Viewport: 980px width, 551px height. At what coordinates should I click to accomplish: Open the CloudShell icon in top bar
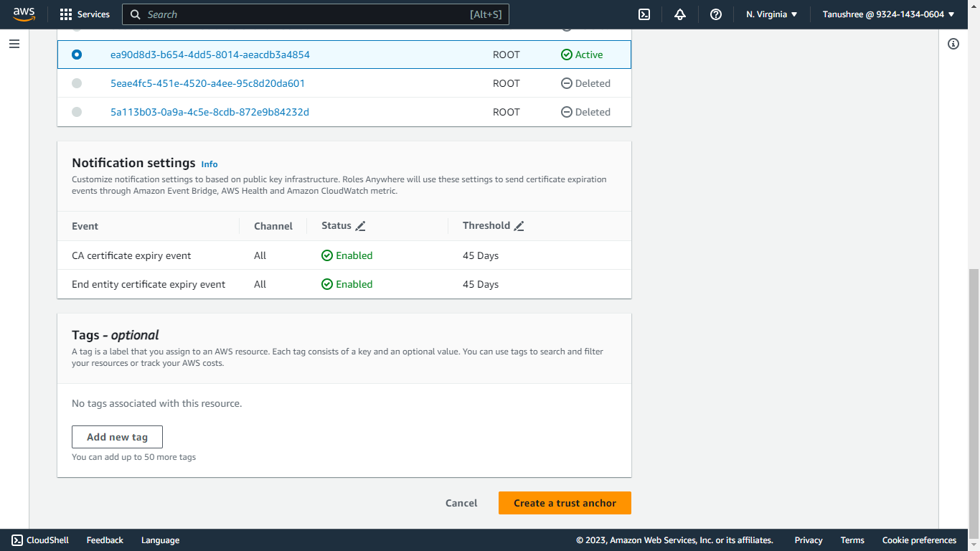pos(644,14)
